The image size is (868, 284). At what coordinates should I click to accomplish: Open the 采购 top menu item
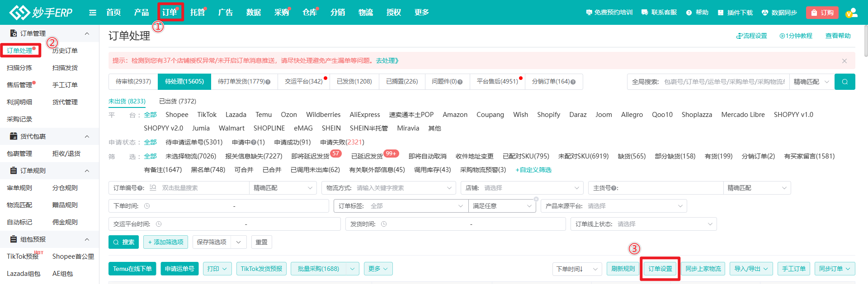[x=281, y=13]
